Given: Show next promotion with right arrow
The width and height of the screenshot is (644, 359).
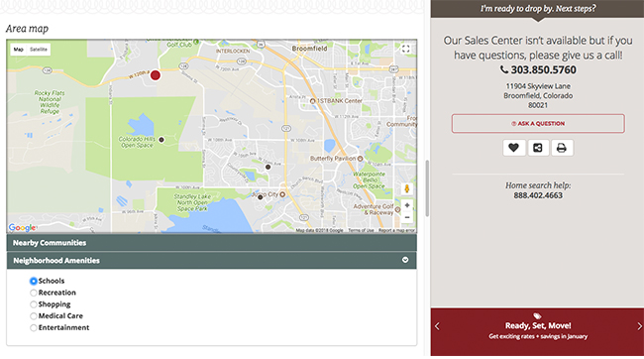Looking at the screenshot, I should [639, 326].
